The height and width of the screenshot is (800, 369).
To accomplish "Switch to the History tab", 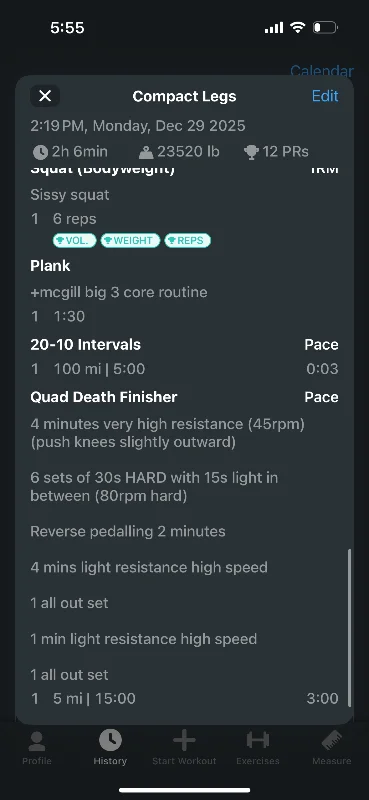I will tap(110, 748).
